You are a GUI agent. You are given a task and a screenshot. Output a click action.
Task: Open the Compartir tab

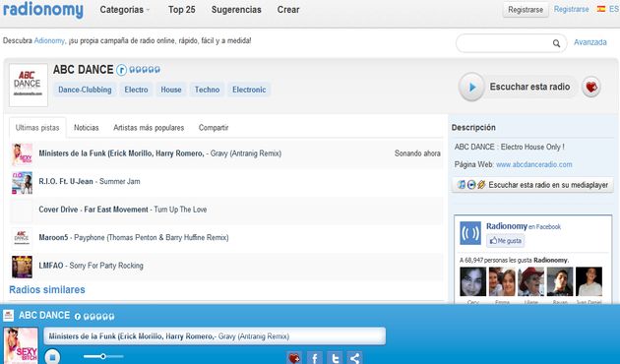(x=214, y=128)
